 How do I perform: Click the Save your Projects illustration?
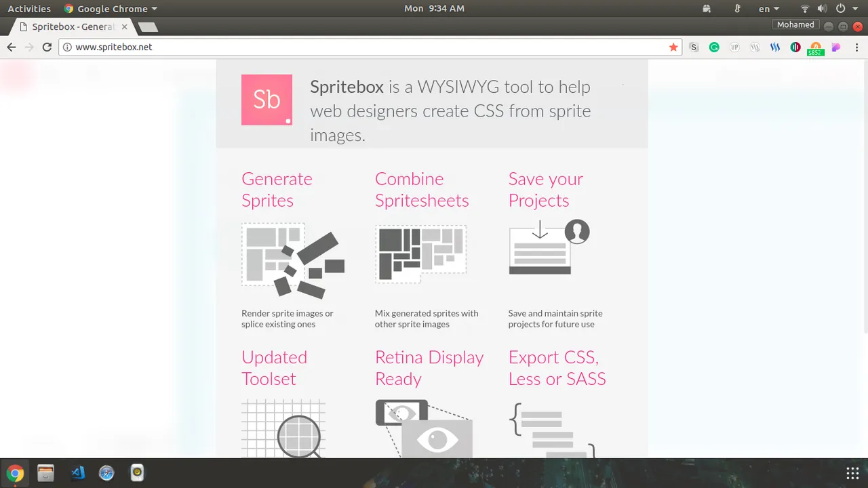(549, 247)
